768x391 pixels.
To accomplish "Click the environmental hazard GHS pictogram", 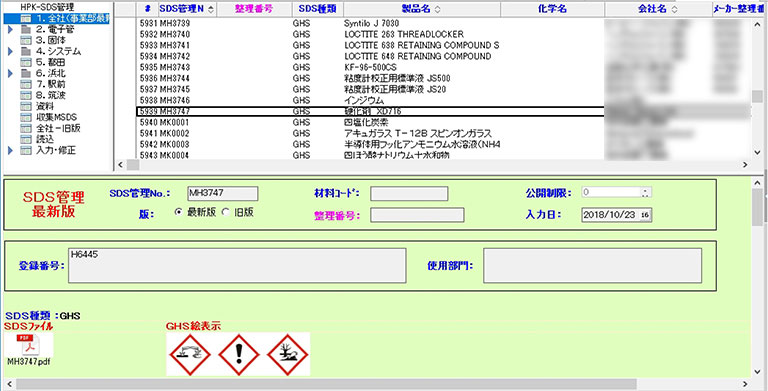I will tap(288, 355).
